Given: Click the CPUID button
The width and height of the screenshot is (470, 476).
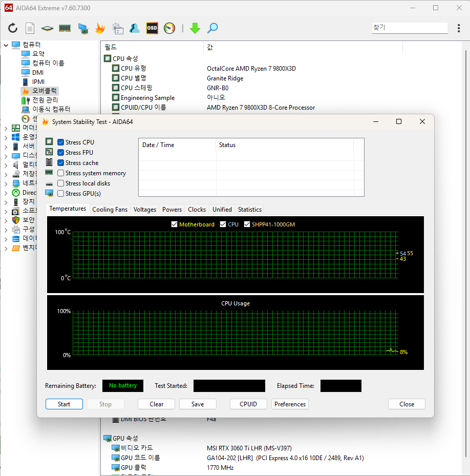Looking at the screenshot, I should tap(248, 404).
